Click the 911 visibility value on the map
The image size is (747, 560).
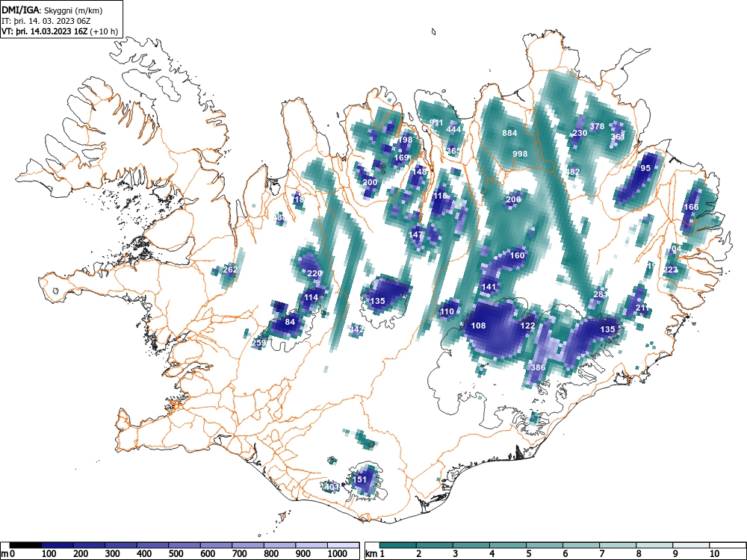coord(436,123)
